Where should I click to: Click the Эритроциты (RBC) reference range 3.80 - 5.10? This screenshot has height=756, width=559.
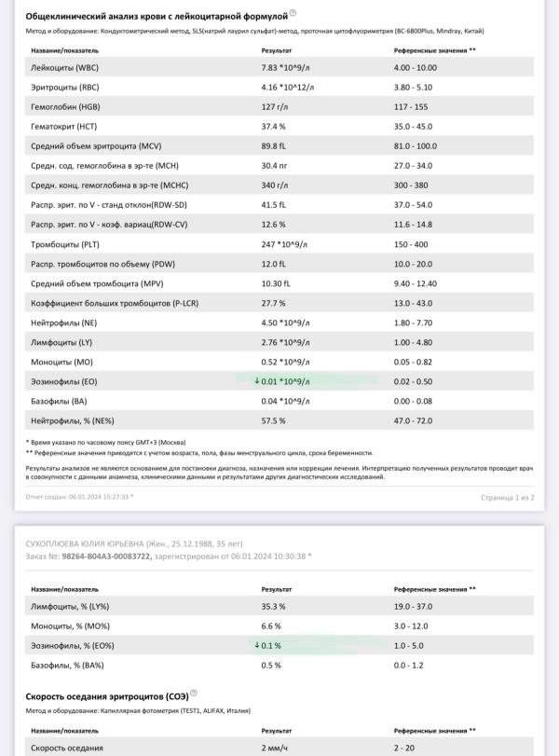(x=416, y=88)
